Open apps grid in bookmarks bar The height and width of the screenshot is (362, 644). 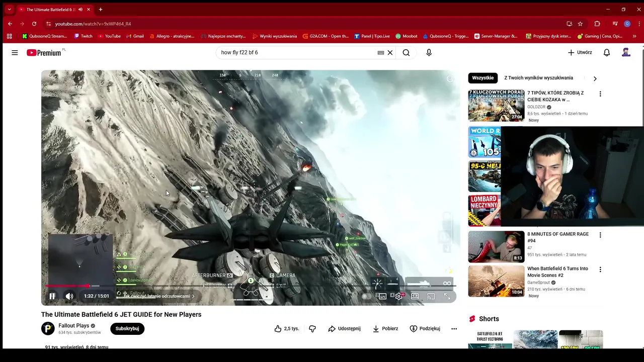9,36
